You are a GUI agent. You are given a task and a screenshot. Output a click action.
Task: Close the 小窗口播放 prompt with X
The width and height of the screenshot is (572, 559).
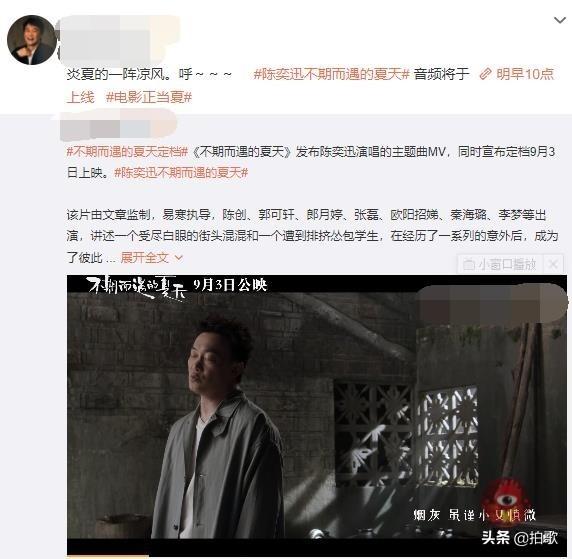(x=553, y=264)
